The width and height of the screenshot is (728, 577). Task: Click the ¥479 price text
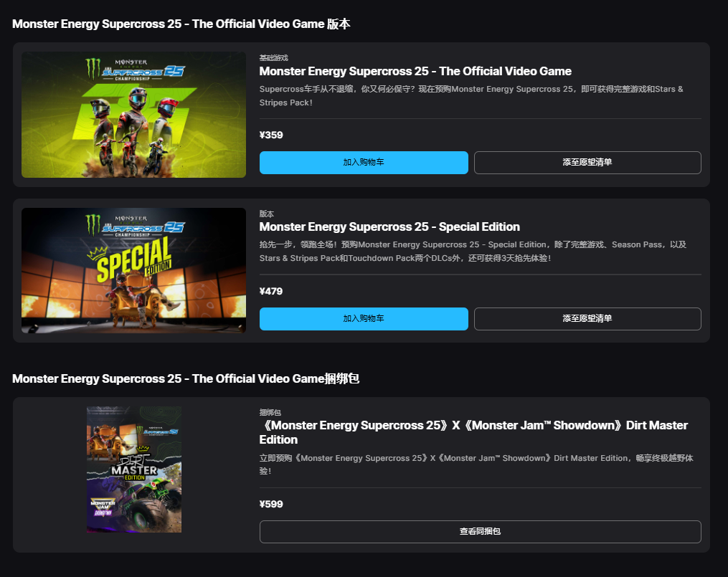pyautogui.click(x=271, y=291)
